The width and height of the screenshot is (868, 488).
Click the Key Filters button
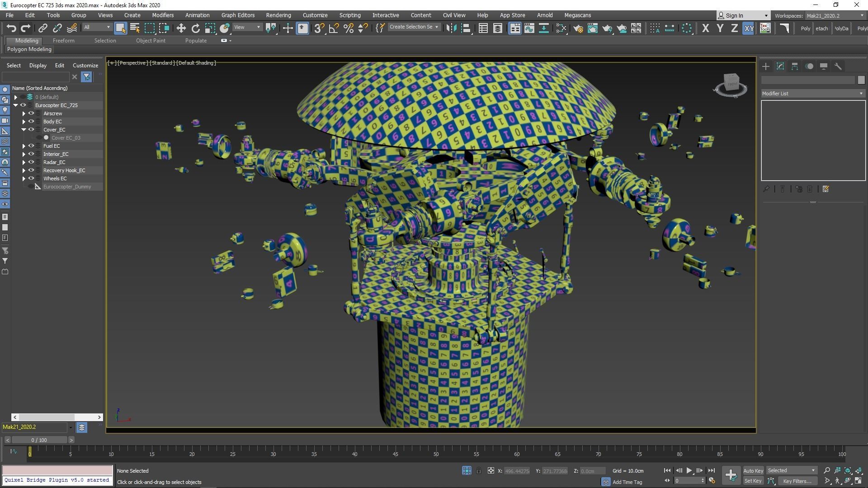click(797, 481)
